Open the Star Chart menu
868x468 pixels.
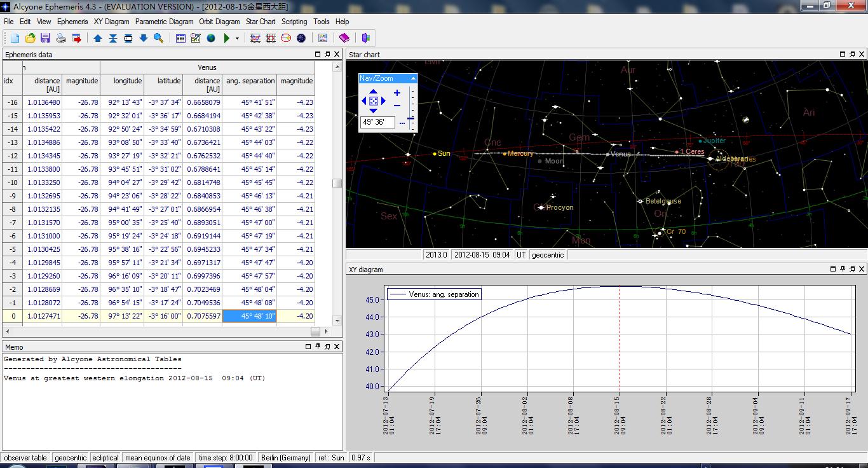(261, 22)
